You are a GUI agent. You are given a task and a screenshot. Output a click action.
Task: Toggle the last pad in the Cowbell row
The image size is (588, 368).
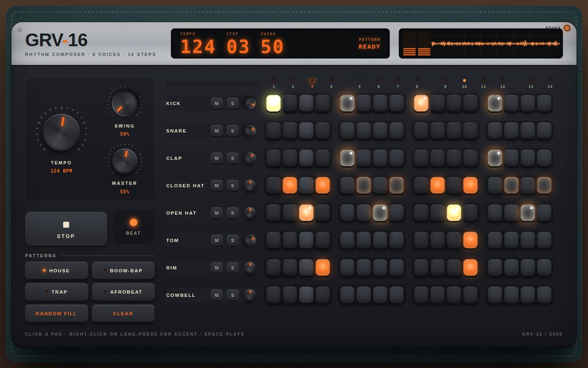point(544,295)
